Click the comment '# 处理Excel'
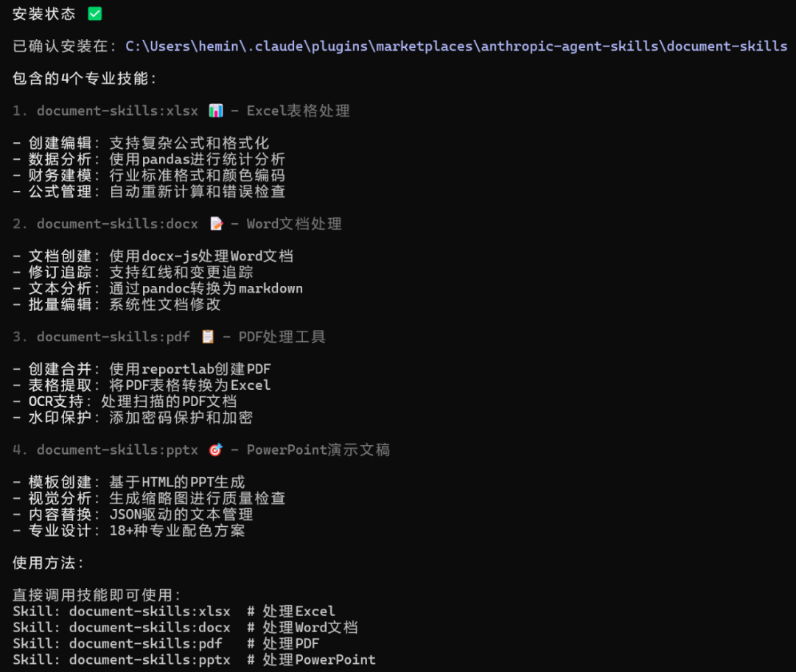796x672 pixels. tap(291, 611)
